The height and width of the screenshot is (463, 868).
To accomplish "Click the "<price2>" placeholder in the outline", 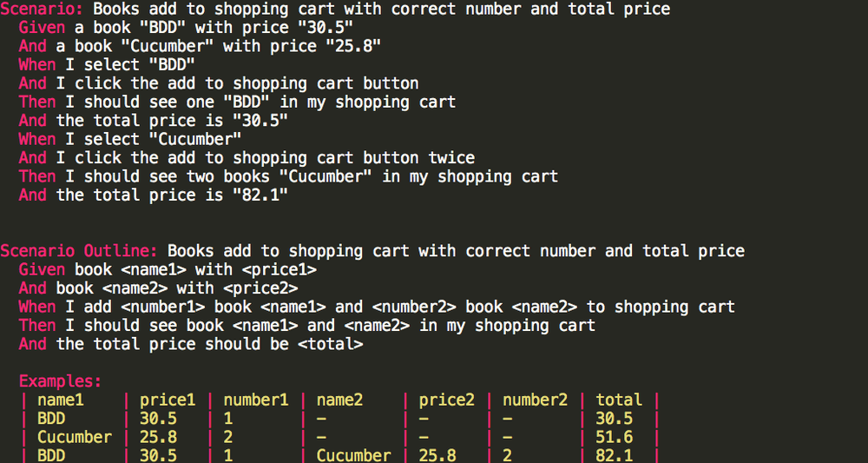I will coord(260,288).
